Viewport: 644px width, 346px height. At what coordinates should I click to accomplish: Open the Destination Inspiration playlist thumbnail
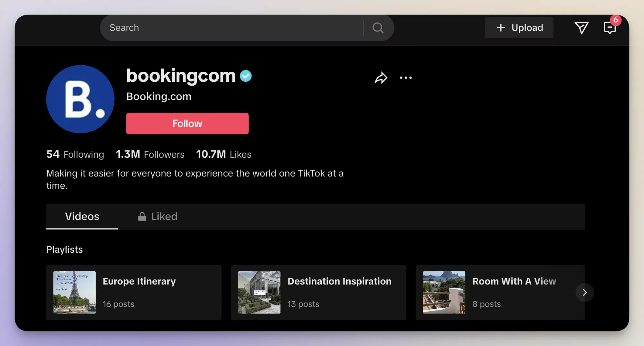[259, 292]
